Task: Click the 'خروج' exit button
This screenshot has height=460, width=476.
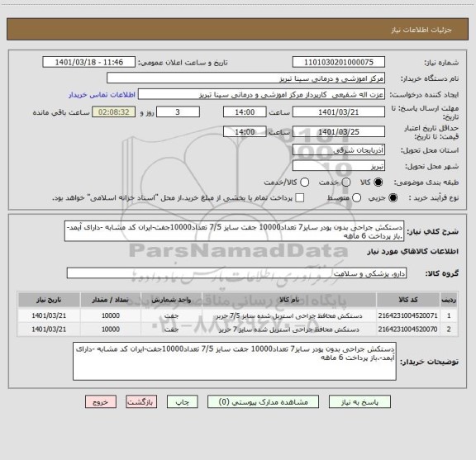Action: [101, 401]
